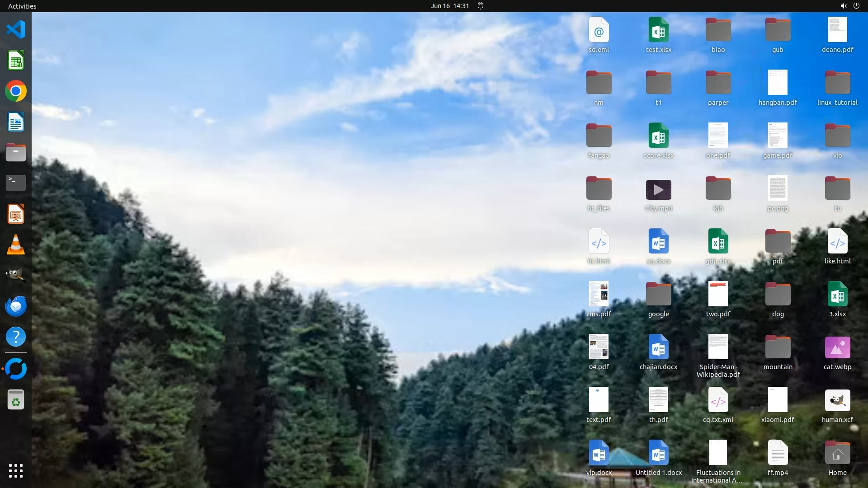Open the Terminal dock icon
The width and height of the screenshot is (868, 488).
point(16,183)
